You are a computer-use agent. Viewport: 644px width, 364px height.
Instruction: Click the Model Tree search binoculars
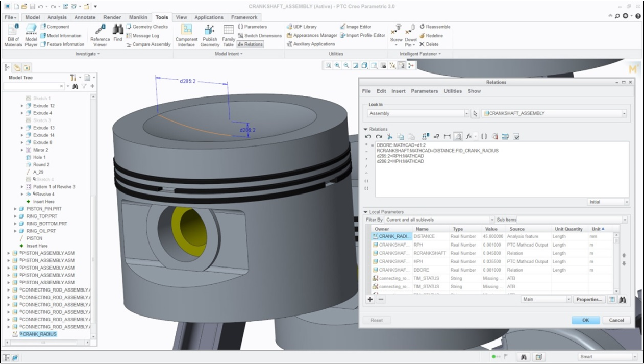point(75,86)
